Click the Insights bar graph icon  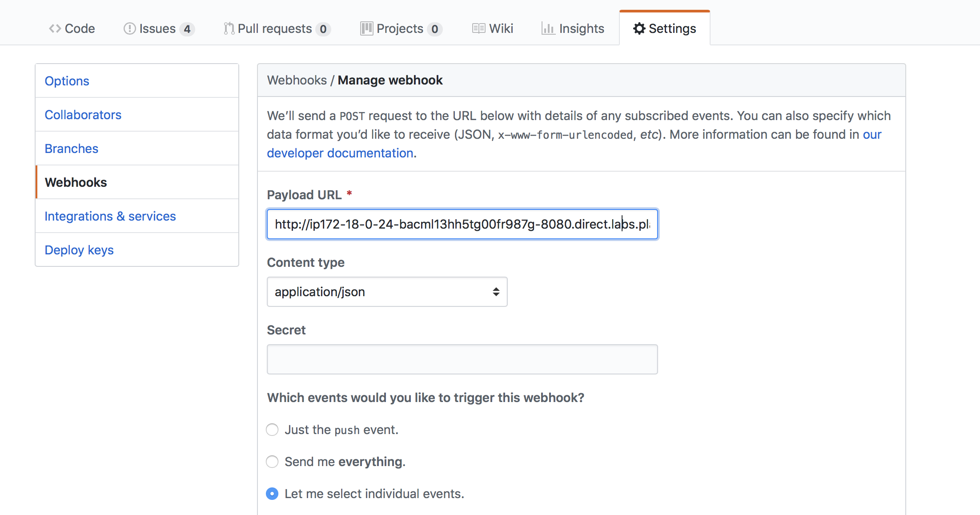point(548,28)
